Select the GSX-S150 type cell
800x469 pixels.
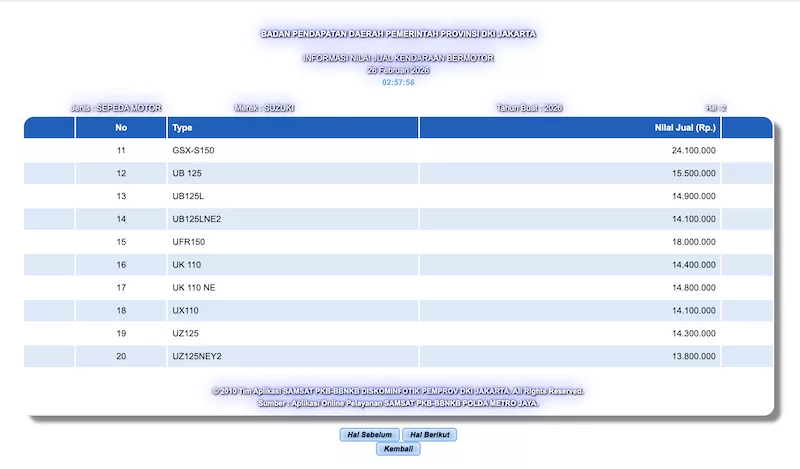pyautogui.click(x=193, y=150)
